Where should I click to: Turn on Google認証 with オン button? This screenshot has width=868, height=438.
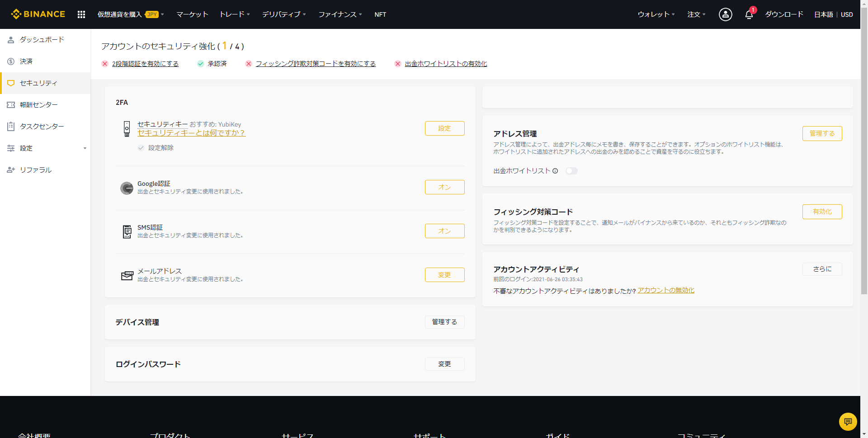[x=444, y=187]
